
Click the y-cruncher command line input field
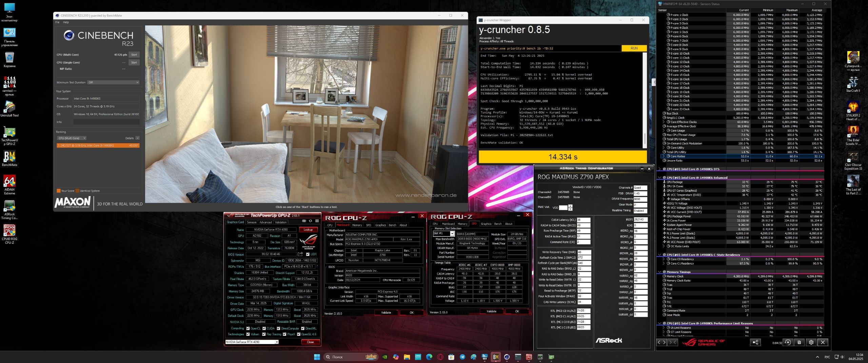pos(550,48)
